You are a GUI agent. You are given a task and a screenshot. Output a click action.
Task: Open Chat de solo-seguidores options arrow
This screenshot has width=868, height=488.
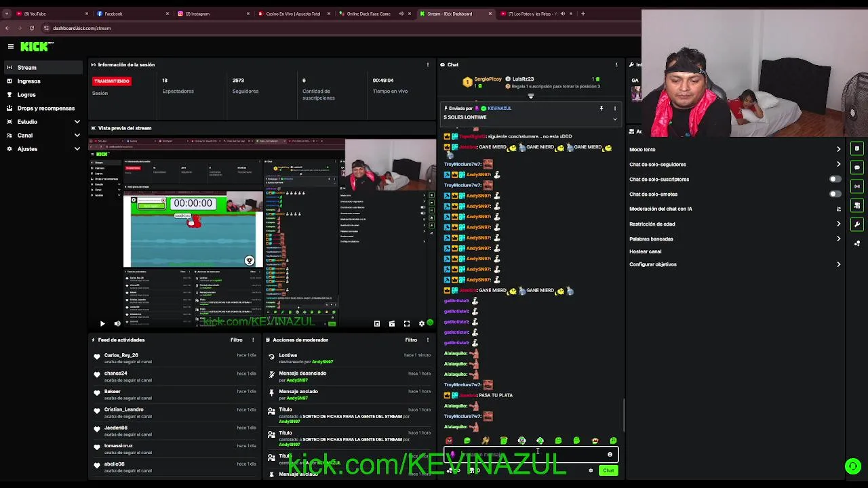point(839,164)
